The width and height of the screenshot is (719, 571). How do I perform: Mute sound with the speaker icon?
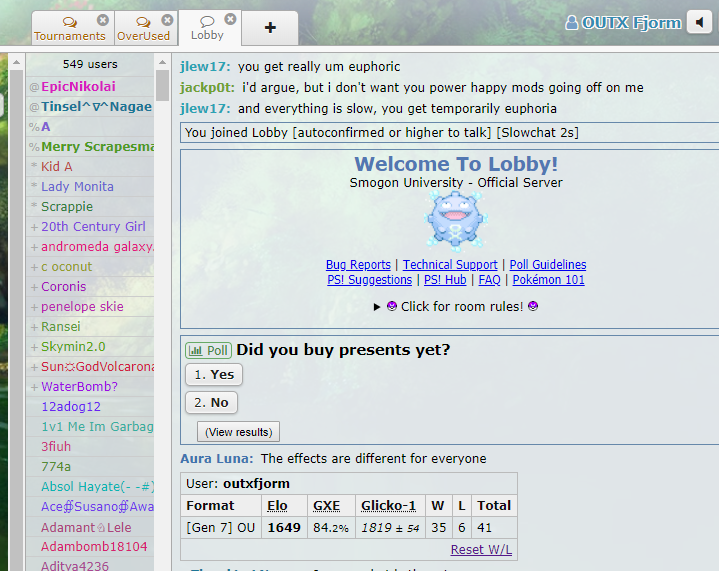pyautogui.click(x=699, y=22)
